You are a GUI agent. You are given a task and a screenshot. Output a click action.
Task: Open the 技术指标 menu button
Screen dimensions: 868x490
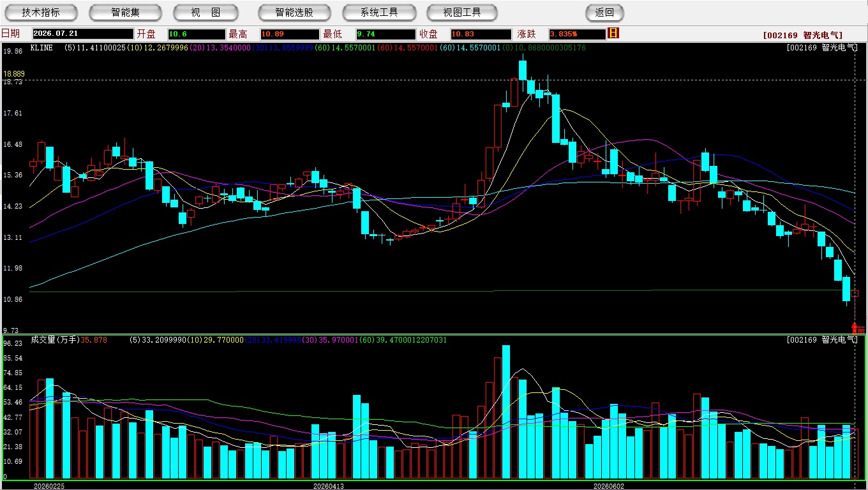[41, 12]
